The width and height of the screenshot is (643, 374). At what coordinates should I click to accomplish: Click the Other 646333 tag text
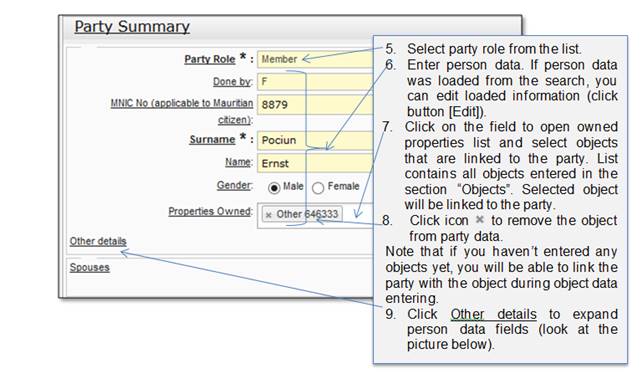[x=307, y=214]
